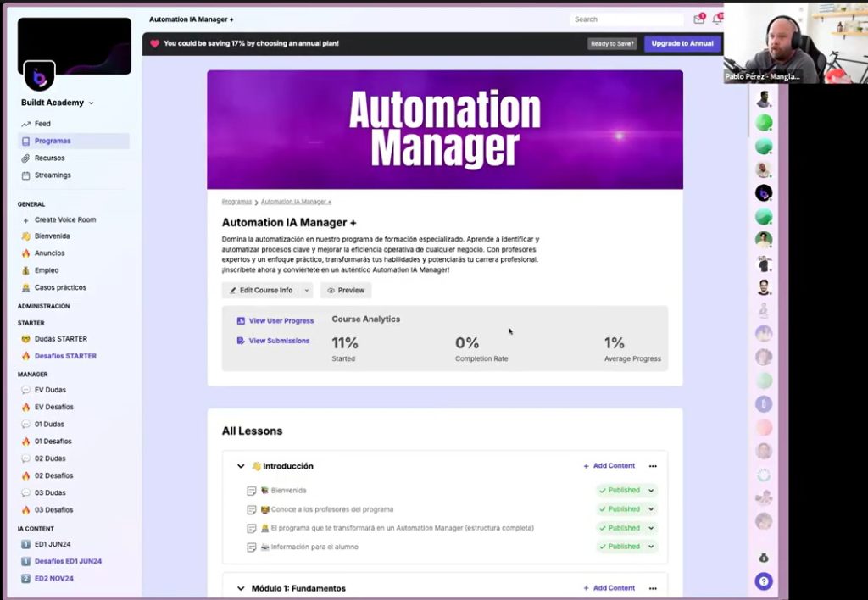
Task: Click the Buildt Academy logo avatar
Action: 39,76
